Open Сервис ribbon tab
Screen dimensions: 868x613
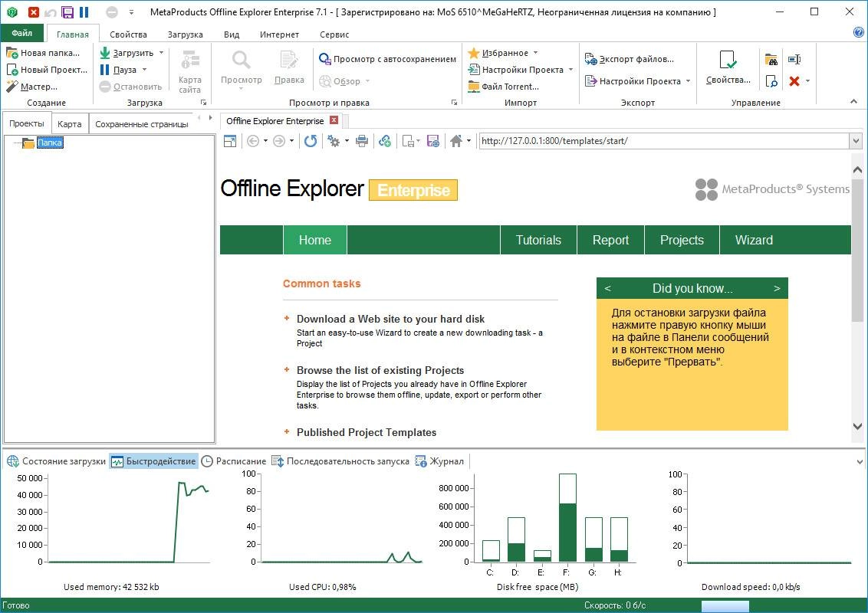(334, 34)
